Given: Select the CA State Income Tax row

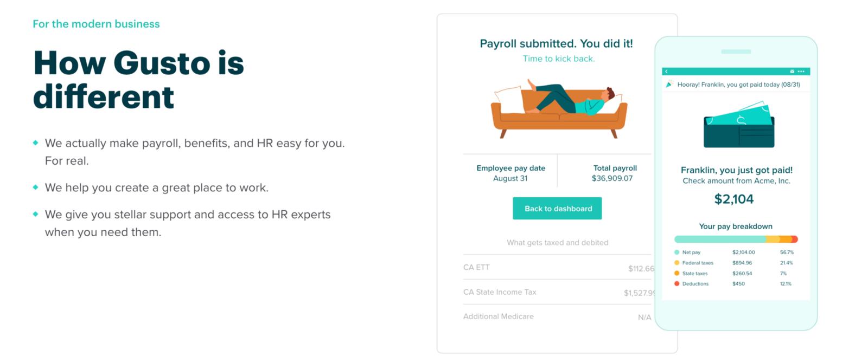Looking at the screenshot, I should click(x=559, y=292).
